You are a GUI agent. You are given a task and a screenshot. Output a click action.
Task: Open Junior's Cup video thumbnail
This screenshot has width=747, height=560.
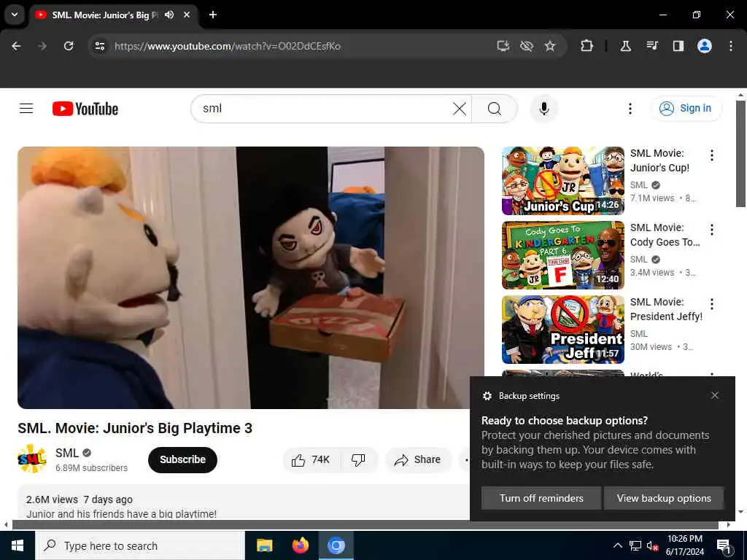[x=562, y=181]
